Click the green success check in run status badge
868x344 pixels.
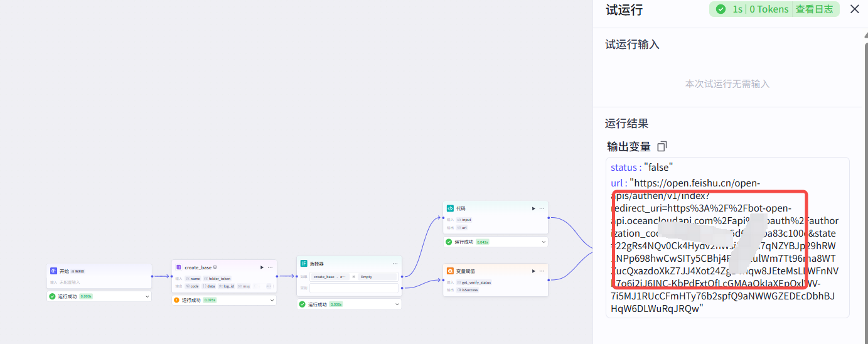[721, 9]
